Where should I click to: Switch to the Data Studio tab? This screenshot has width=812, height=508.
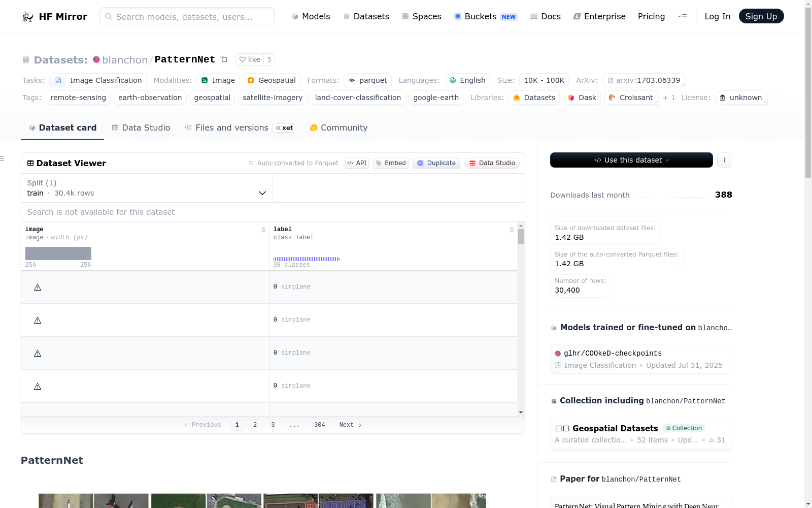coord(141,128)
